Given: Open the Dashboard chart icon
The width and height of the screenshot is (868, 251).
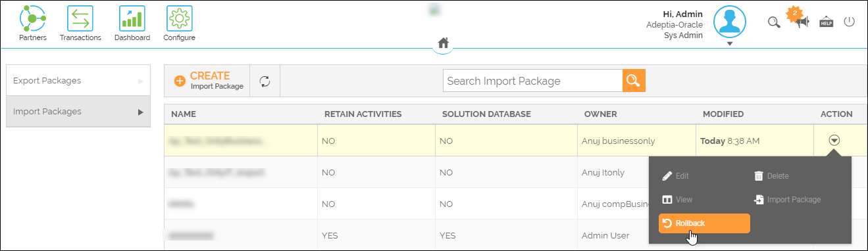Looking at the screenshot, I should 132,18.
